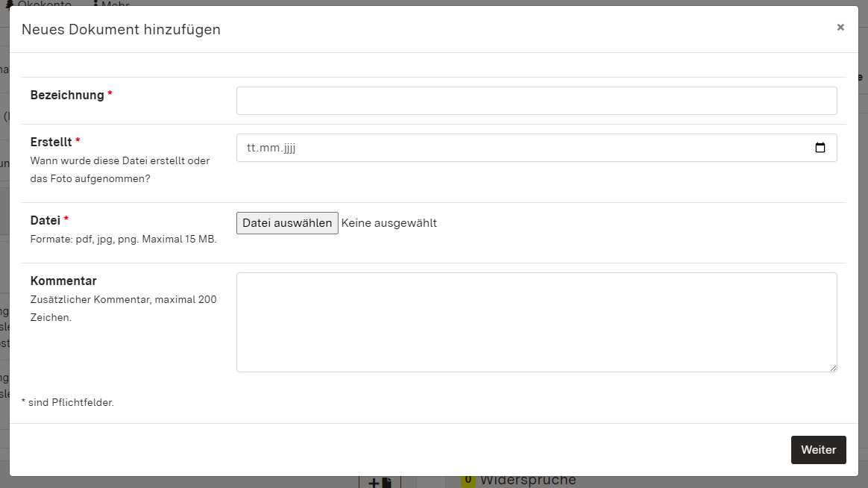Click the three-dot icon next to Mehr
The width and height of the screenshot is (868, 488).
[95, 4]
